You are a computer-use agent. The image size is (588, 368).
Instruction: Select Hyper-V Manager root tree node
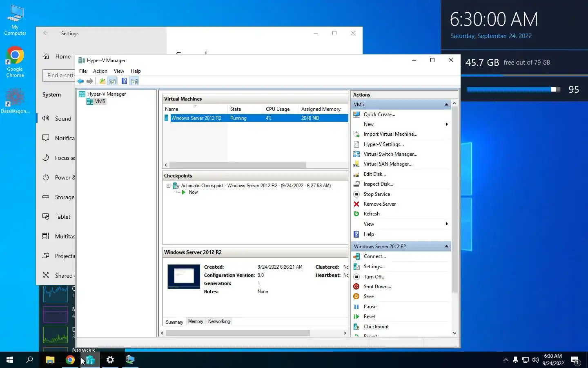[107, 94]
